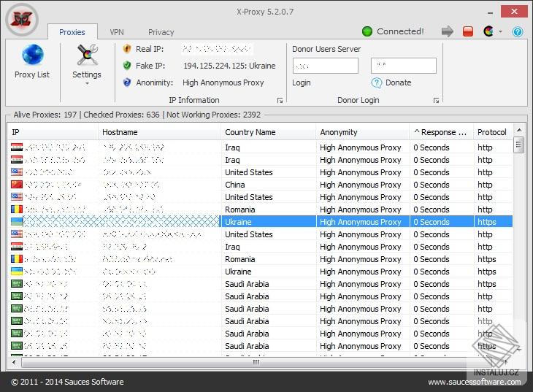Click the flag in the Ukraine row below Romania https

pos(17,272)
